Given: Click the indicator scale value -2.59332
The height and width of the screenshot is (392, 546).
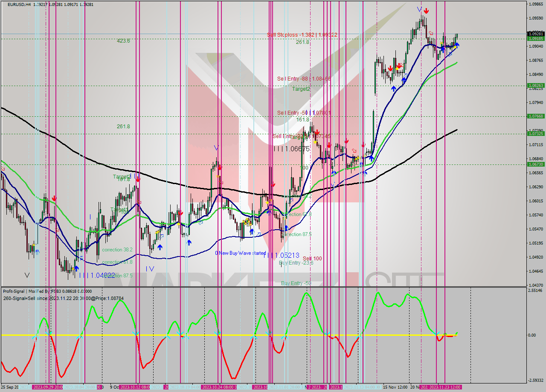Looking at the screenshot, I should point(536,380).
